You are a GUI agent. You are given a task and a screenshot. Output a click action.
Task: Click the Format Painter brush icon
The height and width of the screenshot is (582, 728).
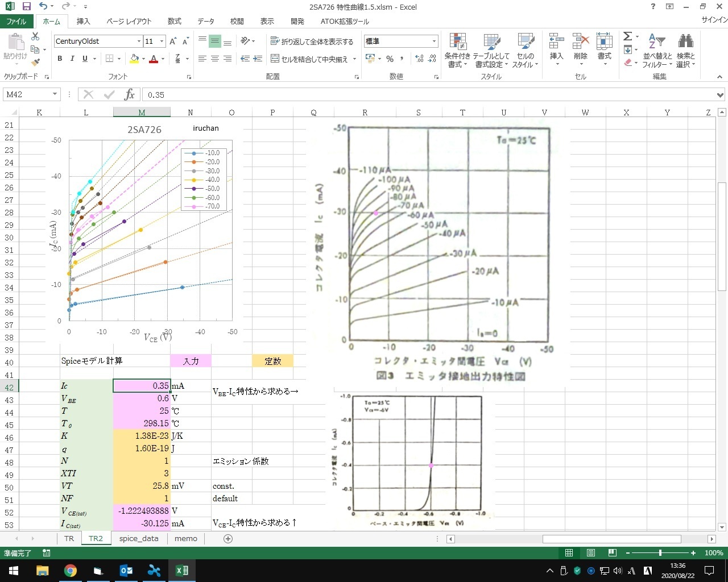click(x=35, y=63)
